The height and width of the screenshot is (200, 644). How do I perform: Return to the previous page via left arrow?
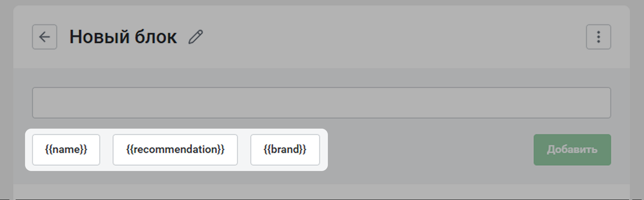(45, 37)
